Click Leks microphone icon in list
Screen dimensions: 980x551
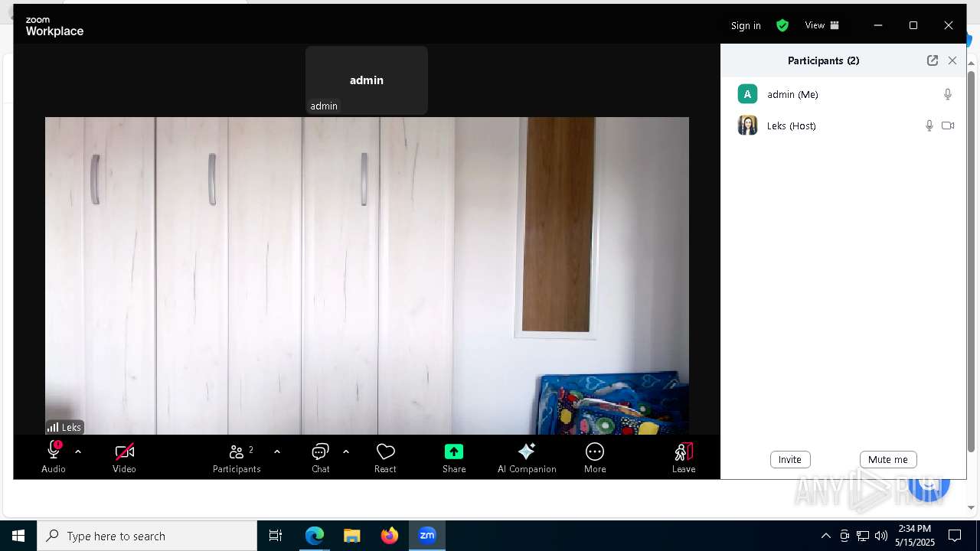click(x=929, y=126)
